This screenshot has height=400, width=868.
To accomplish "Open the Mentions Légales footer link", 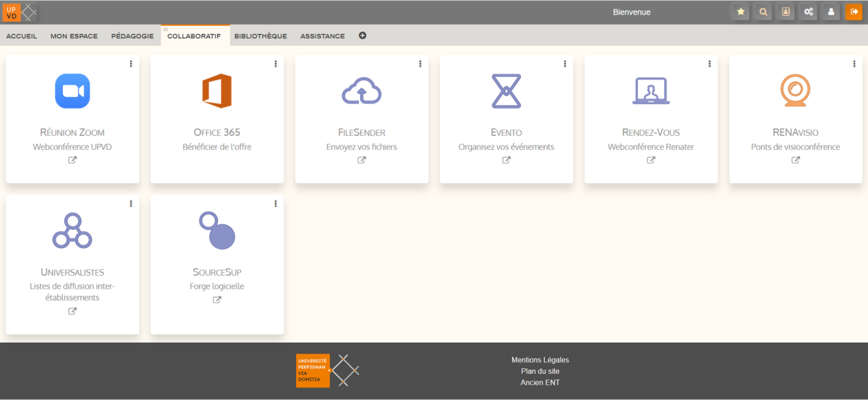I will [x=540, y=360].
